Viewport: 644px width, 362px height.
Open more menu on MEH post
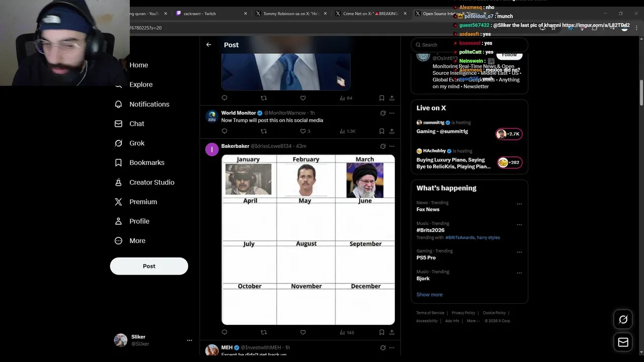click(392, 347)
